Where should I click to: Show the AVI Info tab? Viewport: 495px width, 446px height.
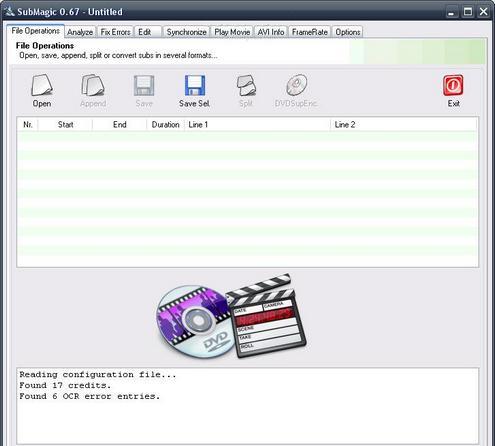tap(271, 32)
